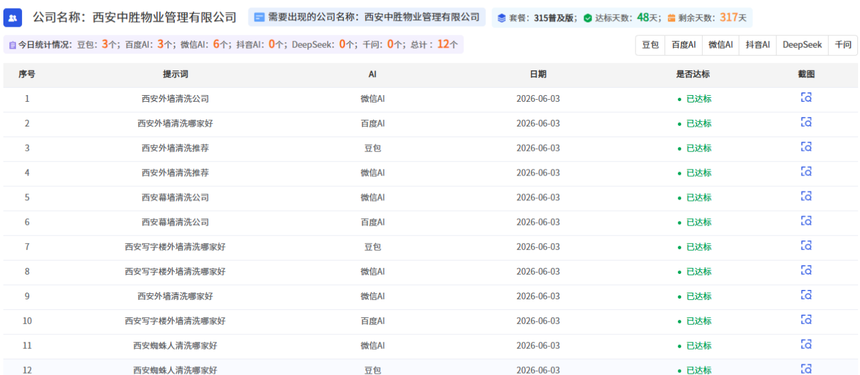The width and height of the screenshot is (860, 375).
Task: Click 西安蜘蛛人清洗哪家好 in row 11
Action: coord(175,345)
